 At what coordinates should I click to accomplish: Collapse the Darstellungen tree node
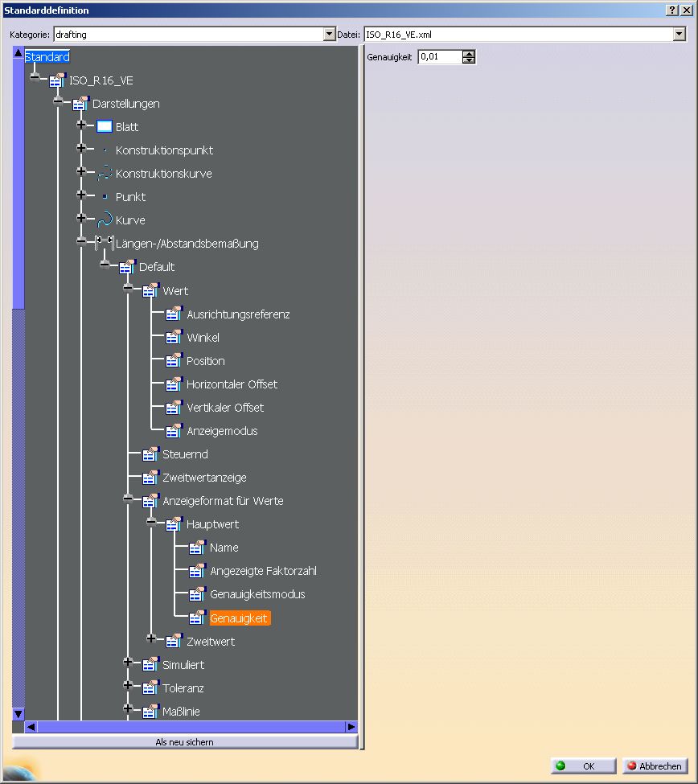pyautogui.click(x=58, y=101)
